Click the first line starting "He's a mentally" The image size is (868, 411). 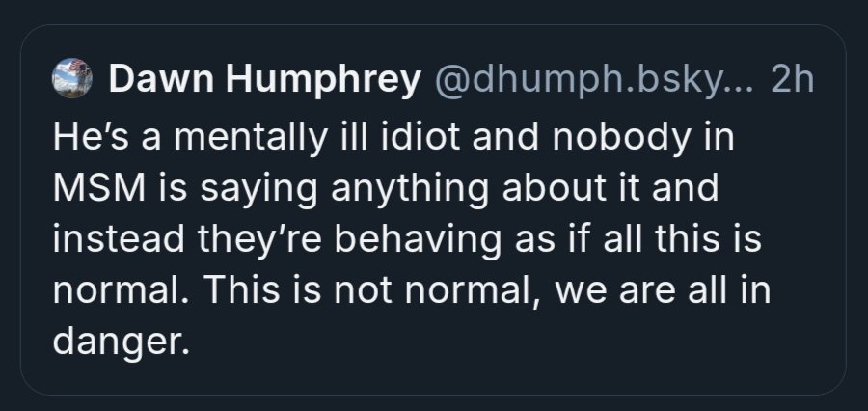tap(393, 136)
